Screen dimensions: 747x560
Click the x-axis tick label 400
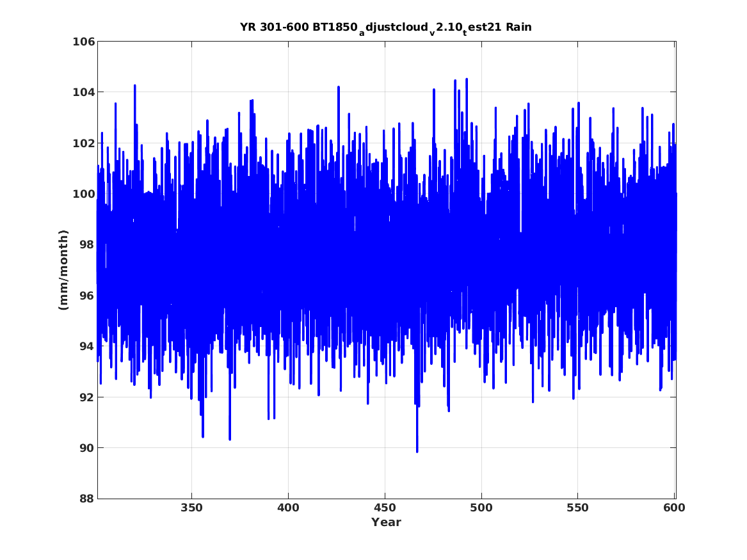coord(288,508)
